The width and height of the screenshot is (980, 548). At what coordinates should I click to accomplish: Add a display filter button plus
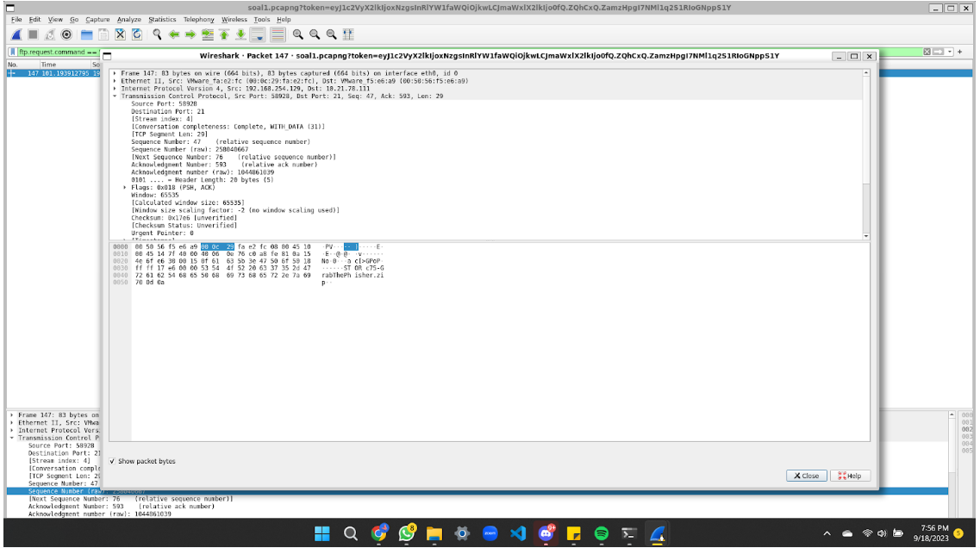tap(960, 52)
